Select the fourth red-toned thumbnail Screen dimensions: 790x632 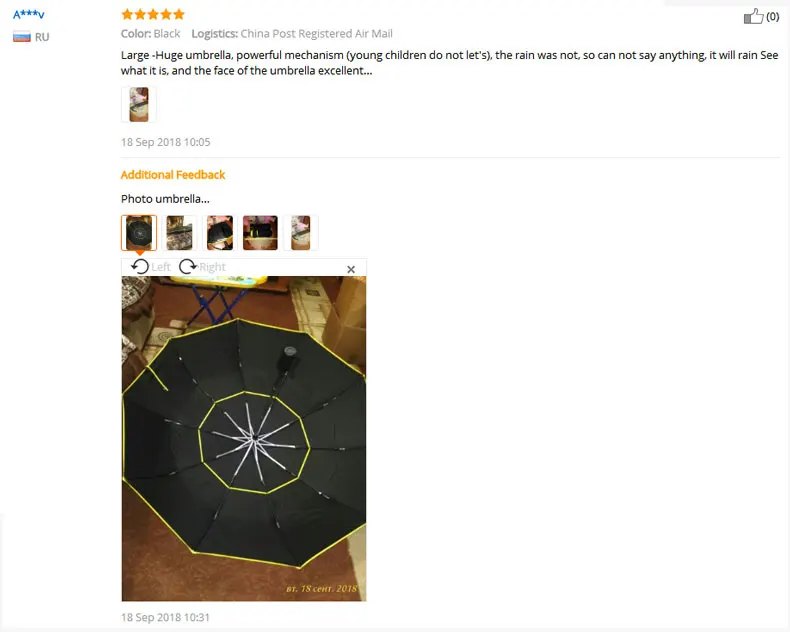pos(260,233)
